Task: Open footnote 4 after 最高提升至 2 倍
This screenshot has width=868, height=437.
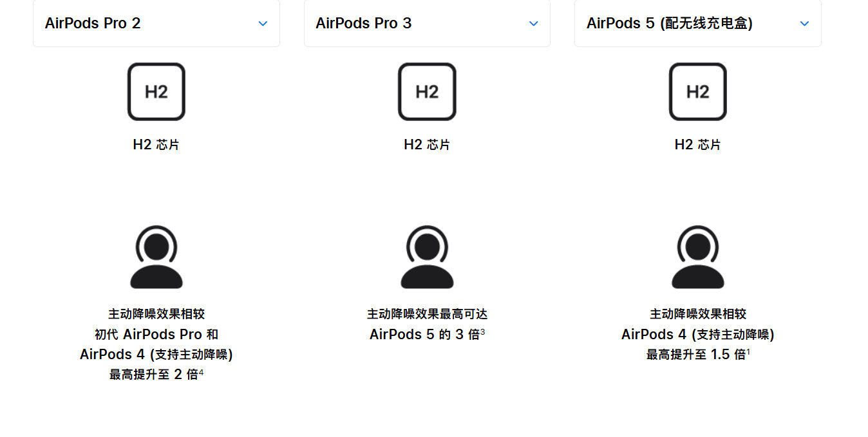Action: (x=201, y=372)
